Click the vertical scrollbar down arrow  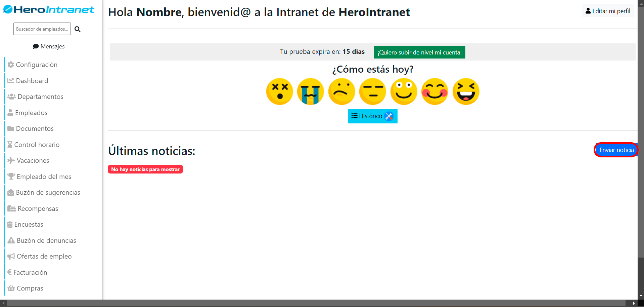click(641, 296)
